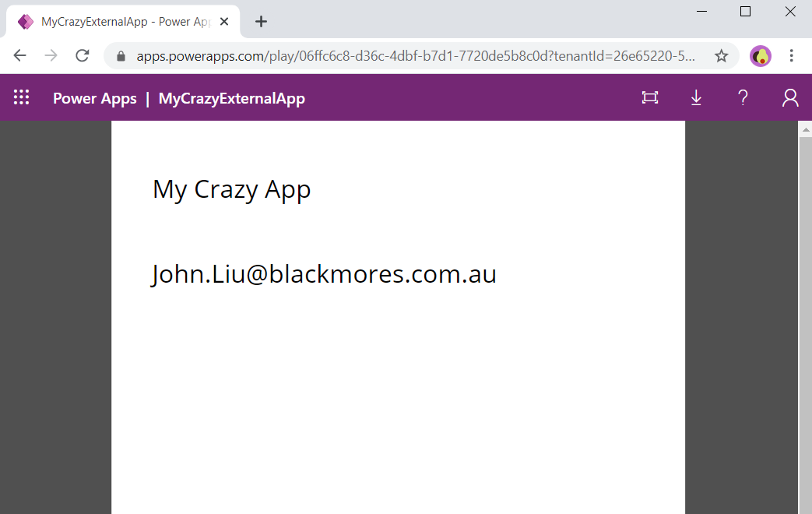Go back using the browser back arrow
The image size is (812, 514).
point(20,56)
